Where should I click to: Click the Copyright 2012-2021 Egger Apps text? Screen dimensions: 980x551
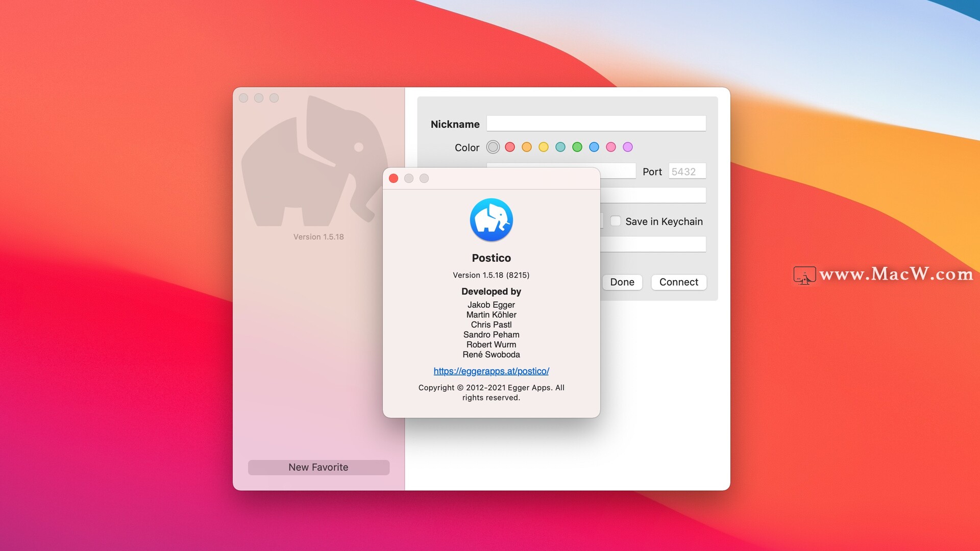491,392
